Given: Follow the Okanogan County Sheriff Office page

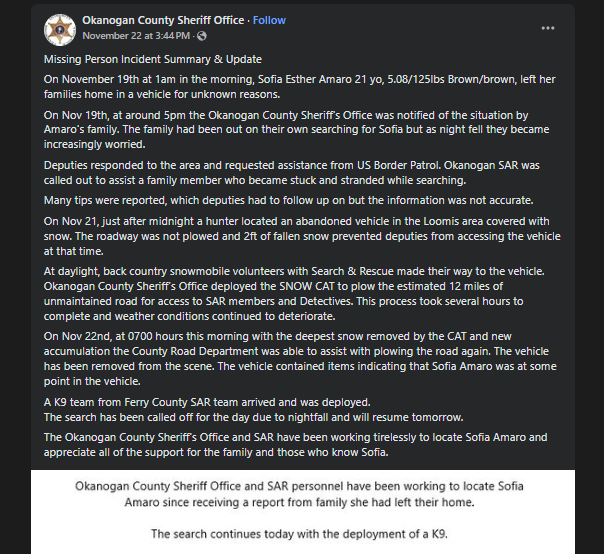Looking at the screenshot, I should point(269,20).
